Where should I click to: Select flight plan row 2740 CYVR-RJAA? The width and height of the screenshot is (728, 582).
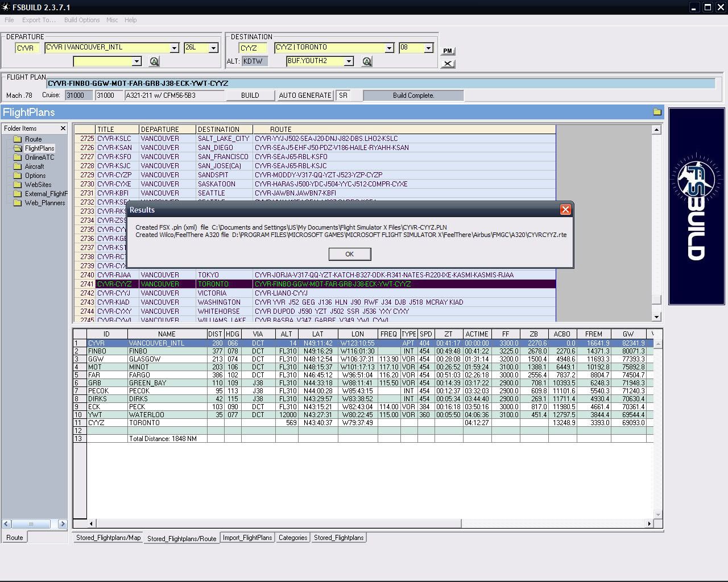(x=315, y=275)
